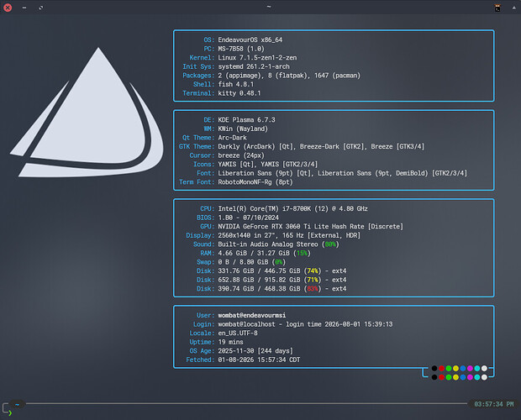Click the prompt clock '03:57:34 PM'
Viewport: 521px width, 420px height.
pos(494,404)
